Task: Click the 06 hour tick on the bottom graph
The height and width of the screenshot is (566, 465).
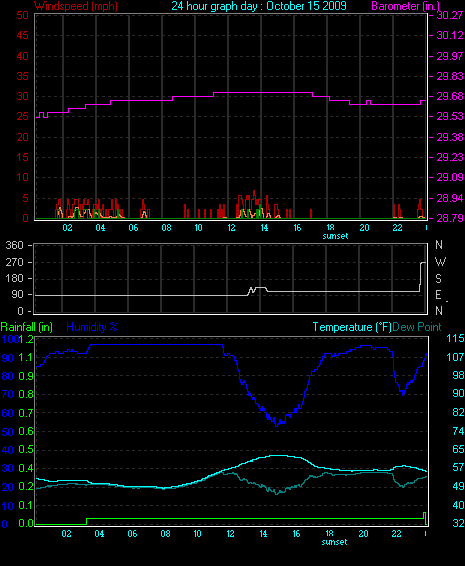Action: [132, 534]
